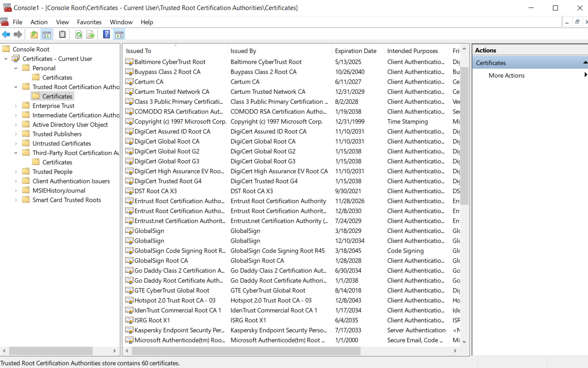
Task: Click the Export List toolbar icon
Action: coord(90,35)
